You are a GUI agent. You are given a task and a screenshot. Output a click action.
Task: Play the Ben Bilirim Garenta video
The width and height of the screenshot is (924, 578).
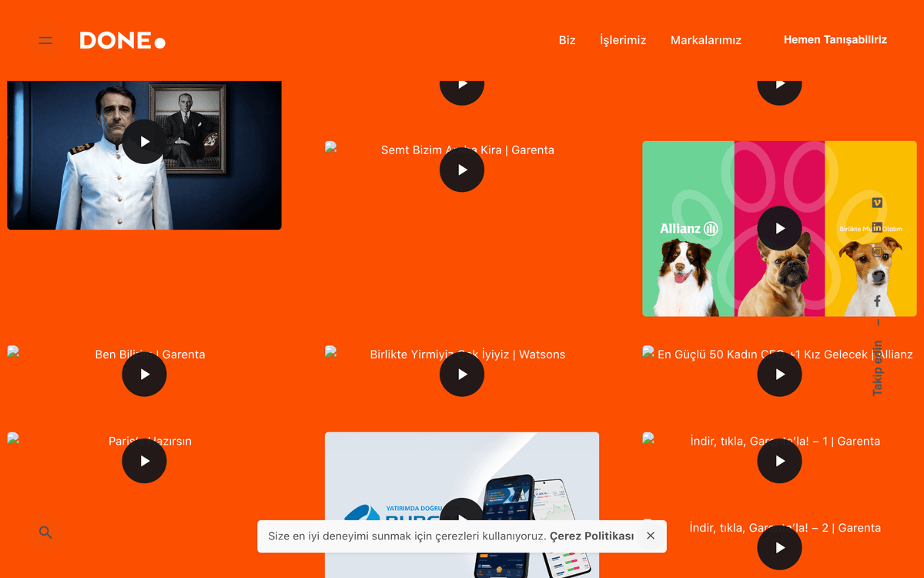coord(144,375)
